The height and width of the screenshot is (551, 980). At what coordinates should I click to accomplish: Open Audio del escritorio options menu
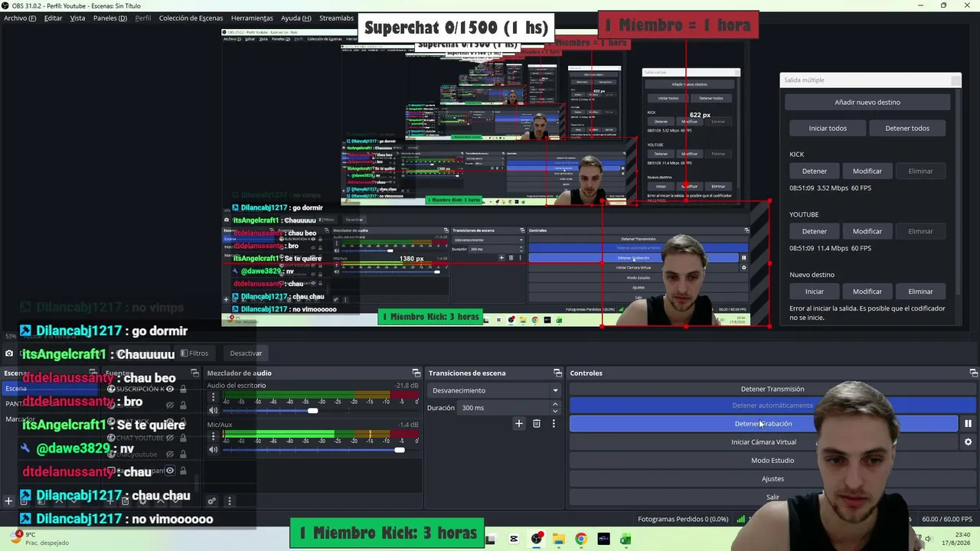(x=213, y=398)
